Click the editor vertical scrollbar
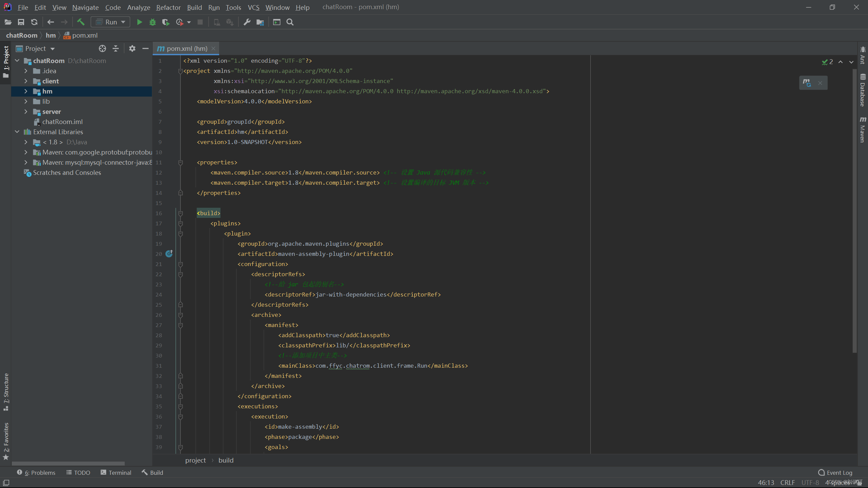The width and height of the screenshot is (868, 488). (x=854, y=210)
